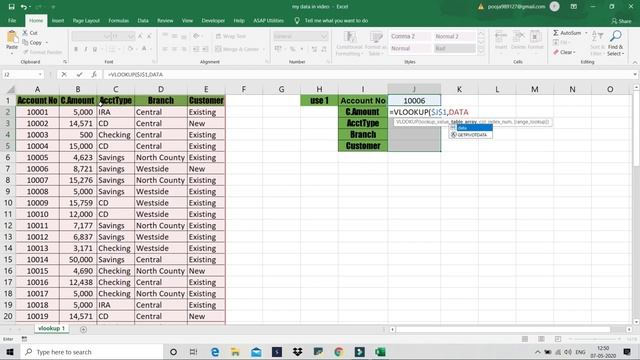Open Insert Function fx button

point(94,74)
